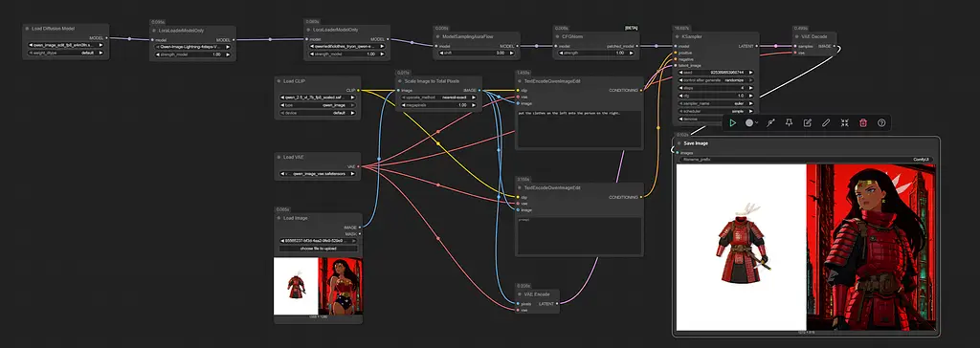Click the edit-in-subgraph icon in the toolbar
The image size is (980, 348).
coord(808,123)
